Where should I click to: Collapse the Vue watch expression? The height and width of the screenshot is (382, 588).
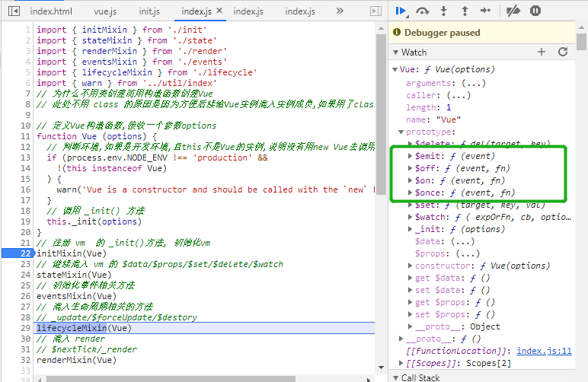point(395,70)
